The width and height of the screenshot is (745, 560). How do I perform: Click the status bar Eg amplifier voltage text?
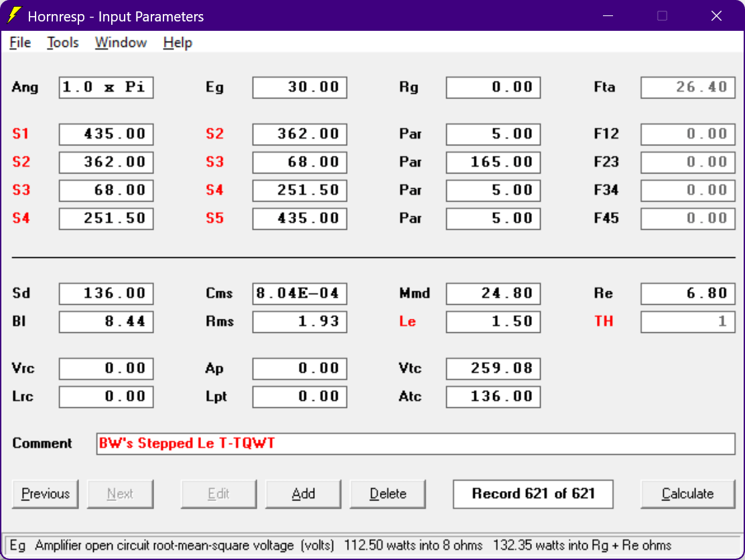(340, 546)
